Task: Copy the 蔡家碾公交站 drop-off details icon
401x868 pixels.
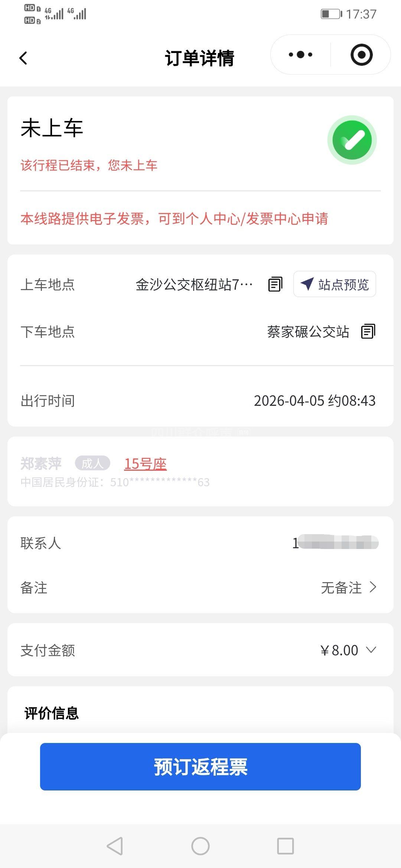Action: click(x=368, y=332)
